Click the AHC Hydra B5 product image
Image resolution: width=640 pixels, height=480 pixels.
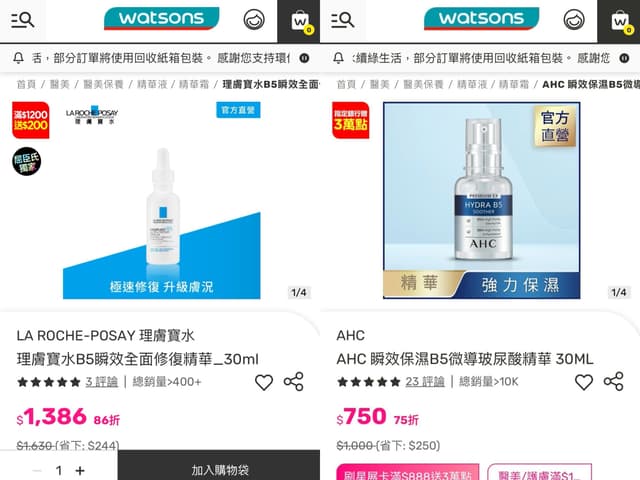coord(482,200)
